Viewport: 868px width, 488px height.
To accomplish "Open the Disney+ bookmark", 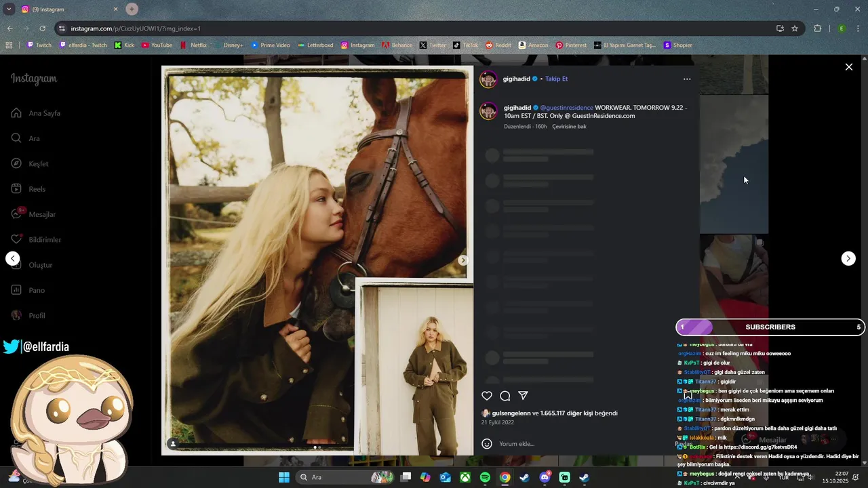I will (x=228, y=45).
